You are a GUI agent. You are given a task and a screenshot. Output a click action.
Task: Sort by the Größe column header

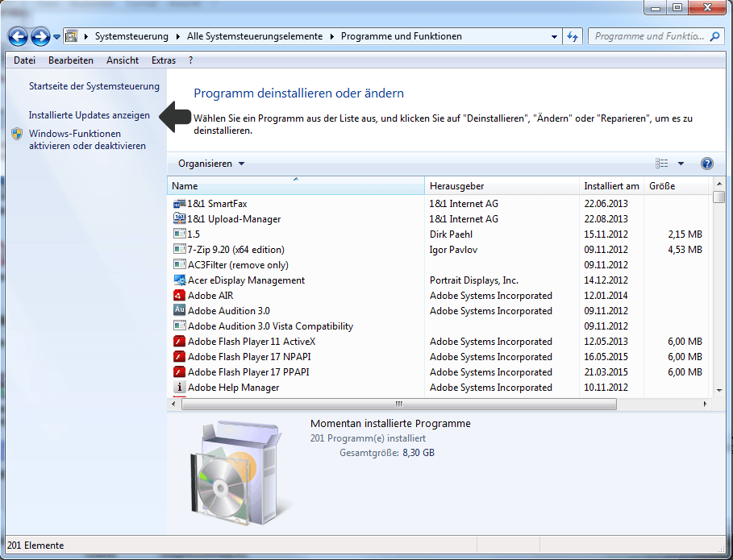pos(677,186)
